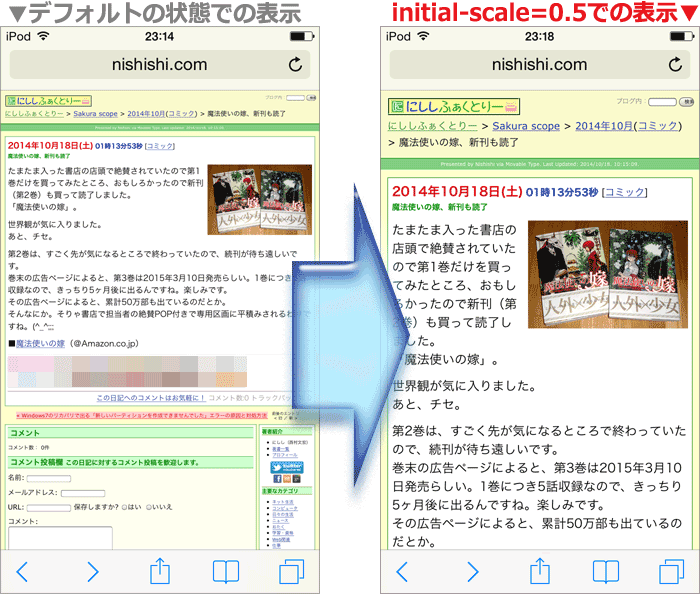Image resolution: width=700 pixels, height=594 pixels.
Task: Tap the nishishi.com address field on left phone
Action: 159,65
